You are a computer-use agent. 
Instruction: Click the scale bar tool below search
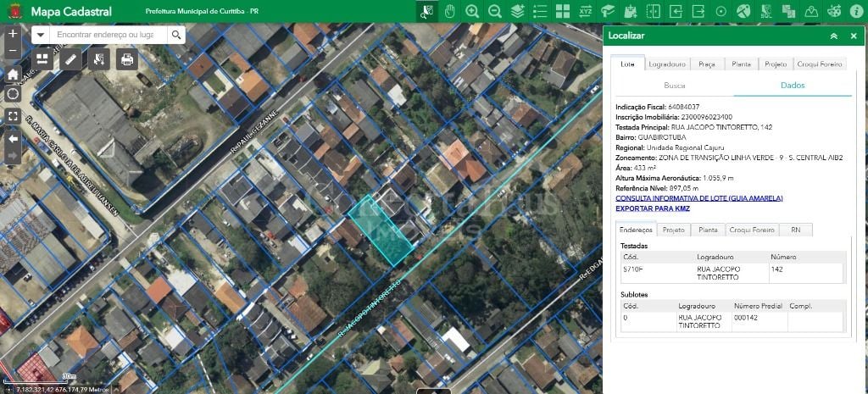tap(42, 58)
